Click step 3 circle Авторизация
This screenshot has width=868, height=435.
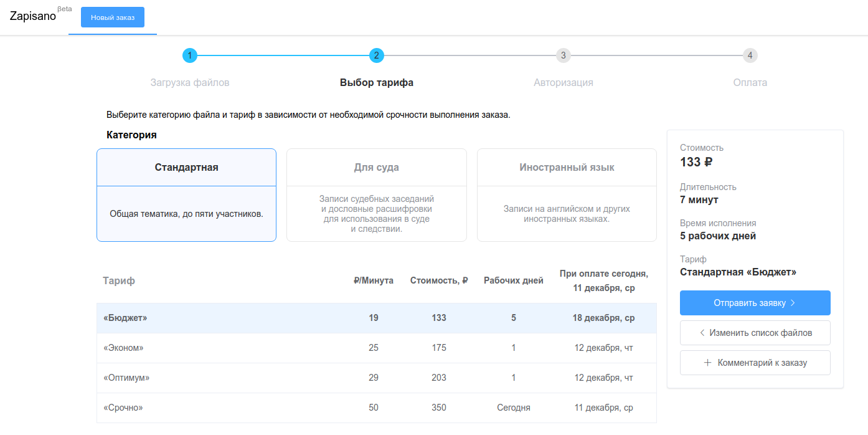[563, 55]
